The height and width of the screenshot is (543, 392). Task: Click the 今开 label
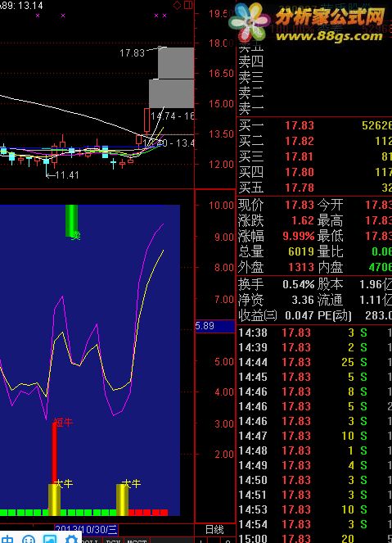tap(331, 205)
